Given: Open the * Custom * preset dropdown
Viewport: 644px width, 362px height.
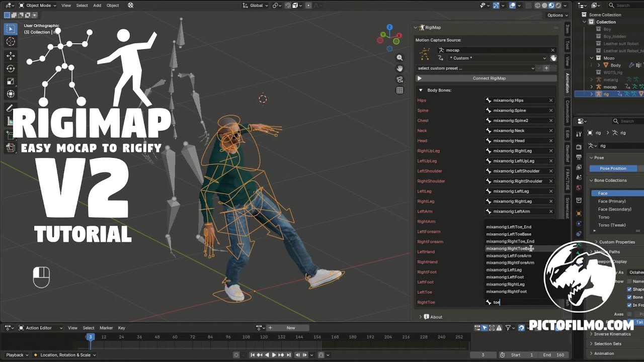Looking at the screenshot, I should click(x=497, y=58).
